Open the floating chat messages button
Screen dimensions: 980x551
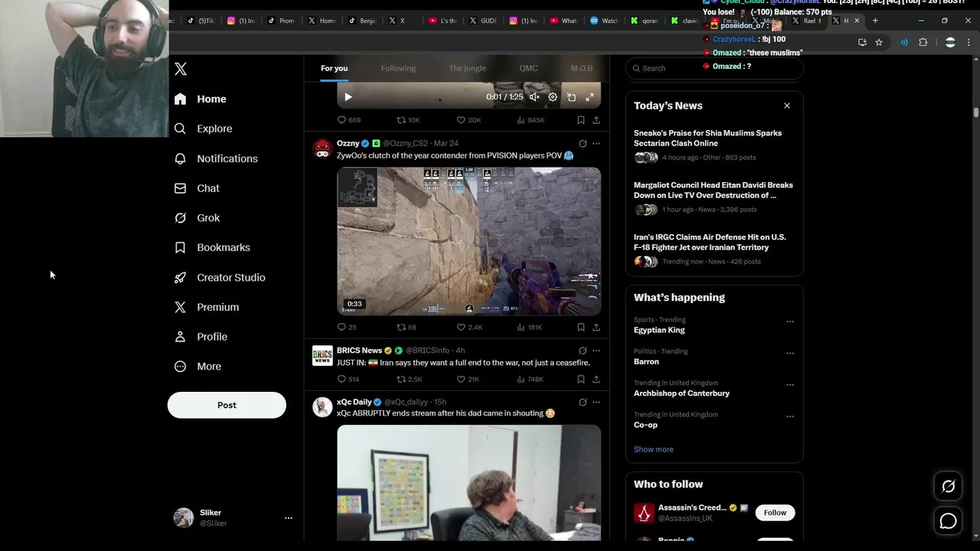[x=948, y=521]
